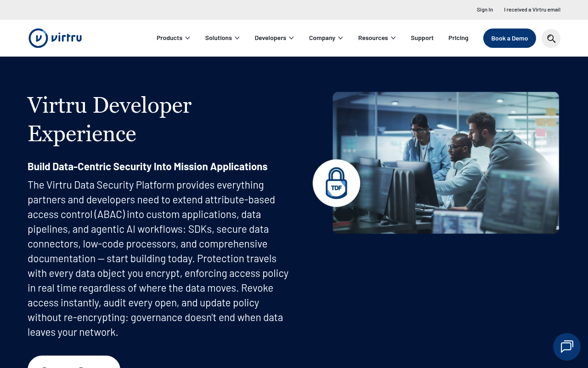Open the Products menu label
Viewport: 588px width, 368px height.
pyautogui.click(x=170, y=38)
